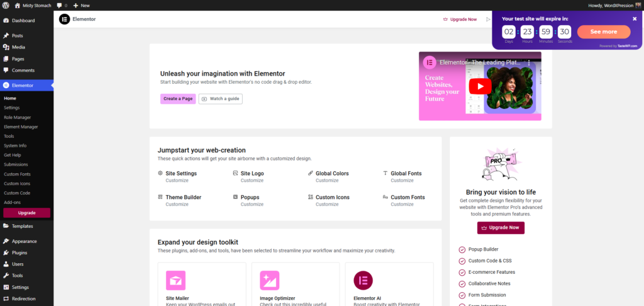Click the Upgrade button in the sidebar
Viewport: 644px width, 306px height.
tap(26, 213)
